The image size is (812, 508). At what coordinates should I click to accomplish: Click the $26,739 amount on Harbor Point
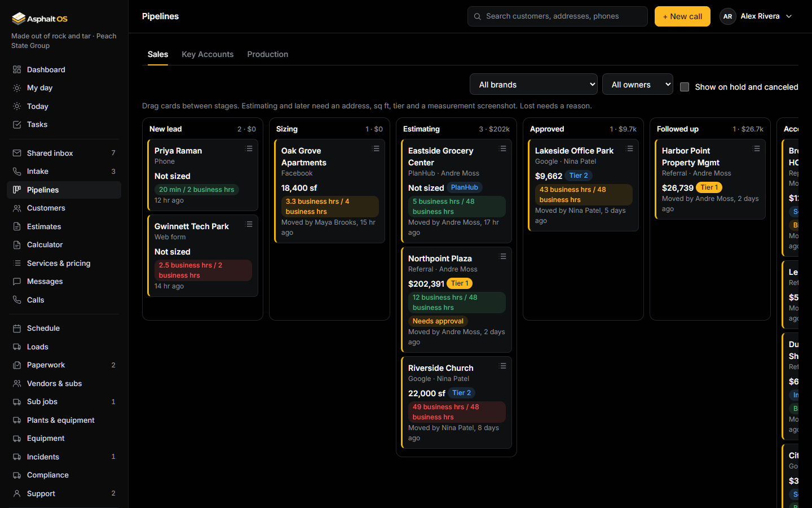(678, 187)
